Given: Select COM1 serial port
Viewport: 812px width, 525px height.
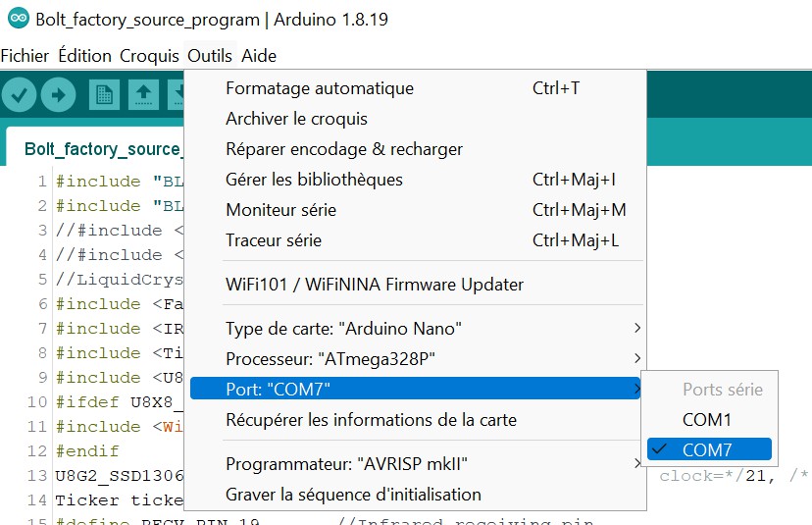Looking at the screenshot, I should (709, 420).
